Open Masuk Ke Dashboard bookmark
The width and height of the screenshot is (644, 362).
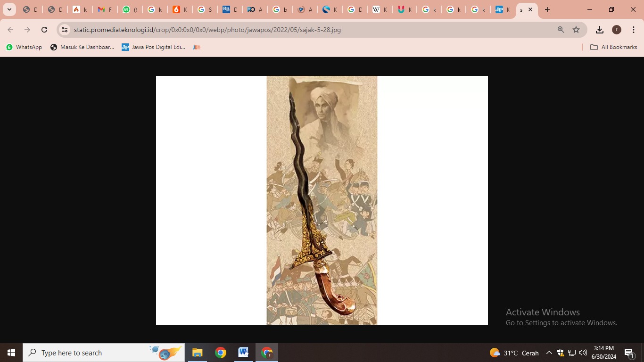point(82,47)
